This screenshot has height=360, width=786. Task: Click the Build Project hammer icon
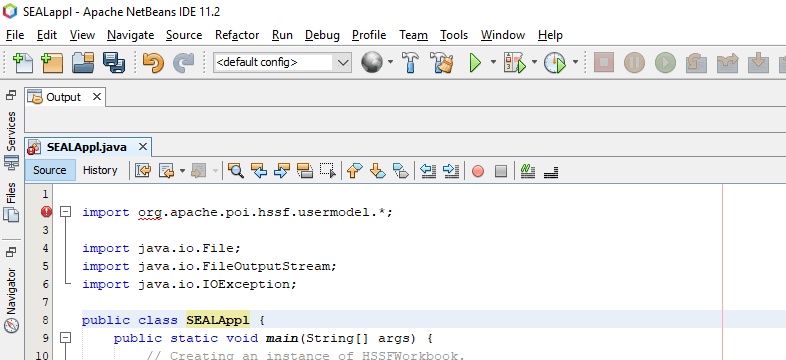pos(411,63)
